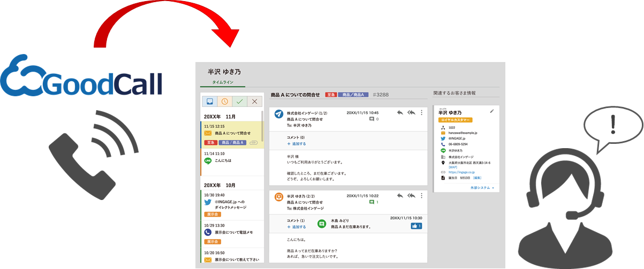Click the company 株式会社インゲージ in customer card

tap(460, 157)
